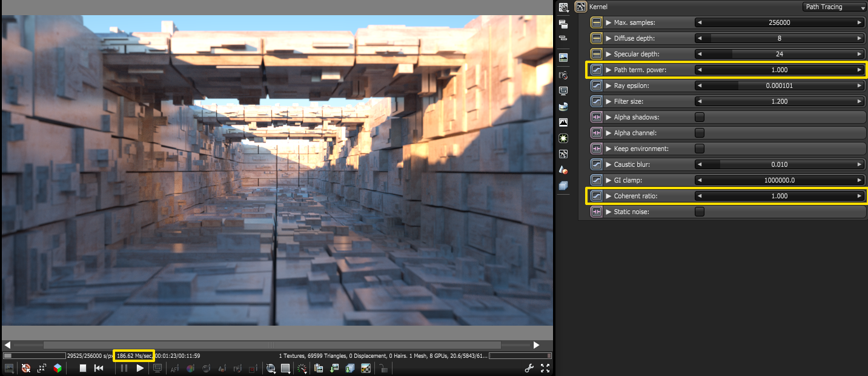Click the stacked layers icon in sidebar
868x376 pixels.
coord(563,186)
